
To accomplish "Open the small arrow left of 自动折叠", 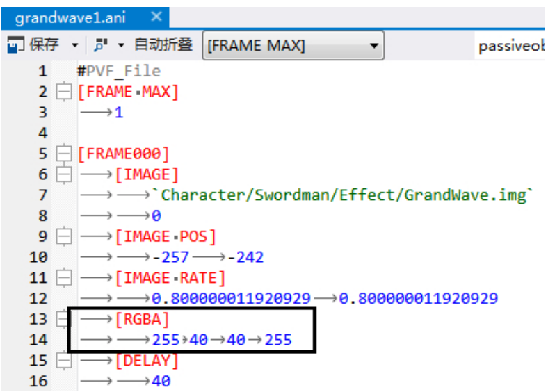I will tap(120, 46).
